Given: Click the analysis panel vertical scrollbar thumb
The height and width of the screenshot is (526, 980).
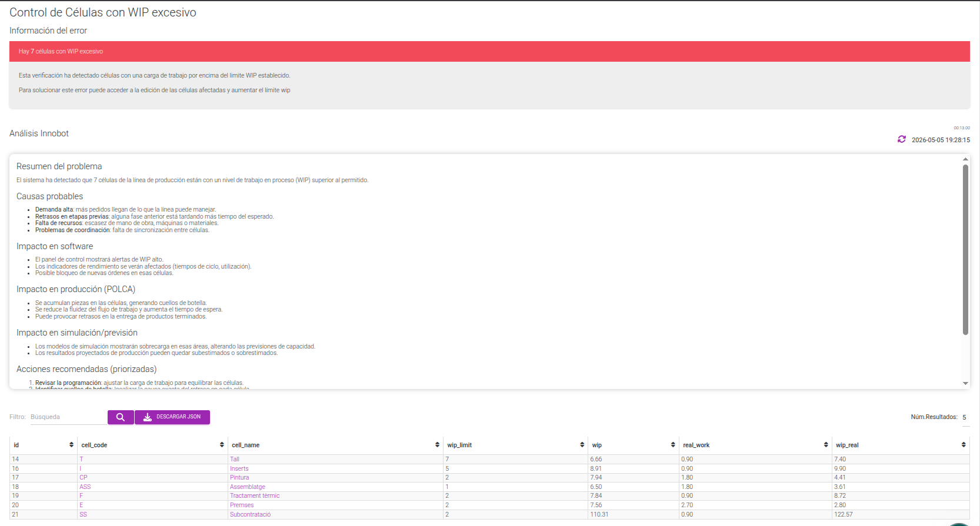Looking at the screenshot, I should point(965,250).
